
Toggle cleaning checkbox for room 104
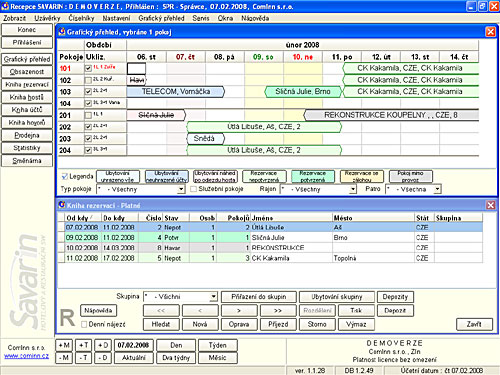click(x=88, y=103)
